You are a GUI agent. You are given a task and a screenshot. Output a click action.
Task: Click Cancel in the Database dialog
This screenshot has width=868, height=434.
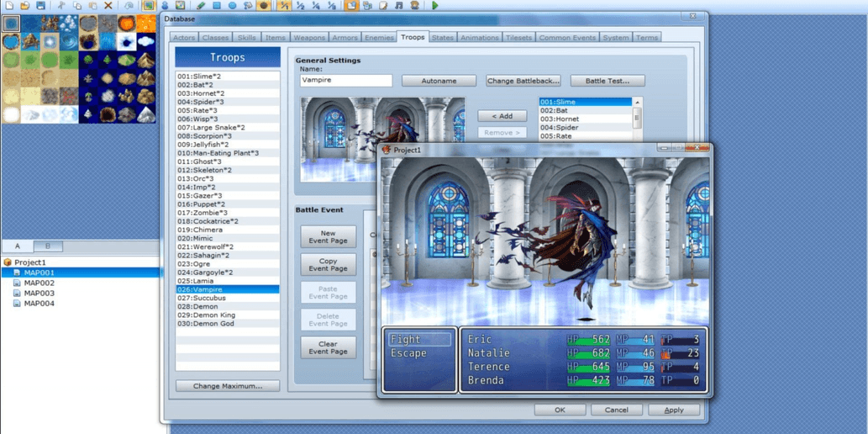[617, 410]
